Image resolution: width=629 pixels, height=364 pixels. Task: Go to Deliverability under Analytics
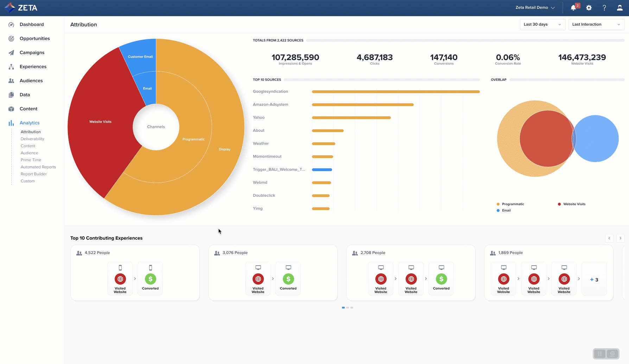pyautogui.click(x=32, y=139)
